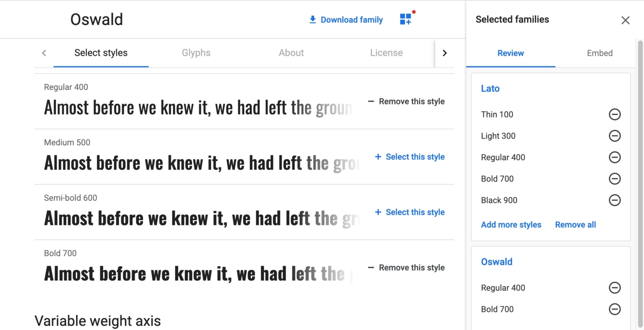Screen dimensions: 644x330
Task: Click the left chevron in the tabs bar
Action: pyautogui.click(x=44, y=53)
